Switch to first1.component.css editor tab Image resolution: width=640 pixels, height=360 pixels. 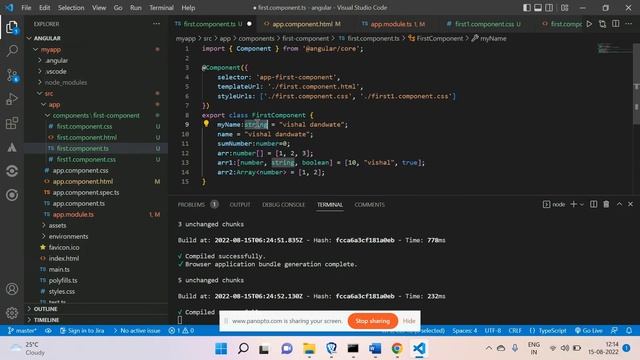click(x=484, y=24)
